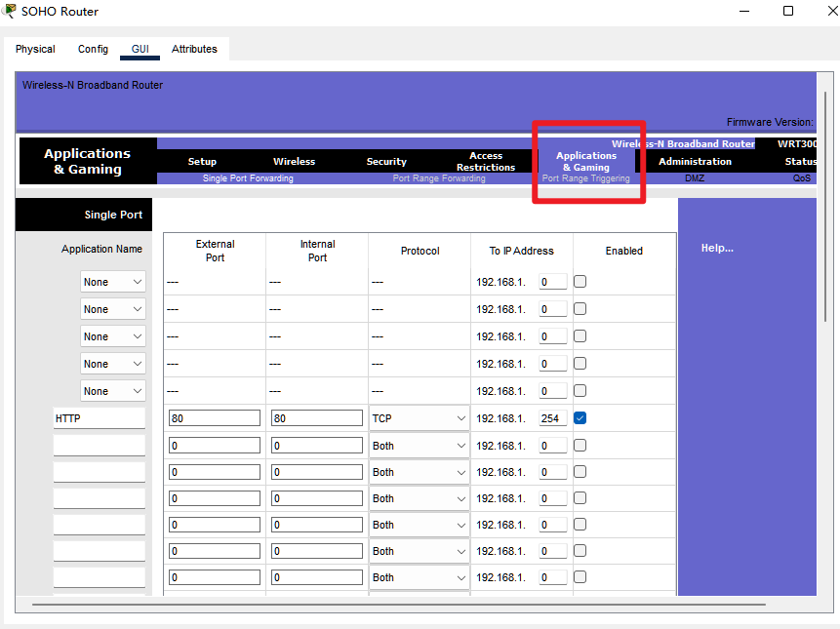
Task: Open the QoS submenu
Action: (801, 178)
